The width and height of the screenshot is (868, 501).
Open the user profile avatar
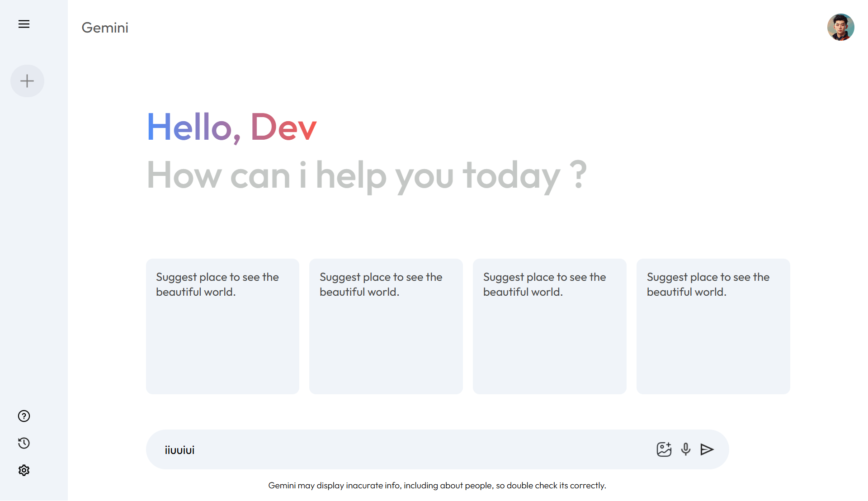(x=840, y=27)
